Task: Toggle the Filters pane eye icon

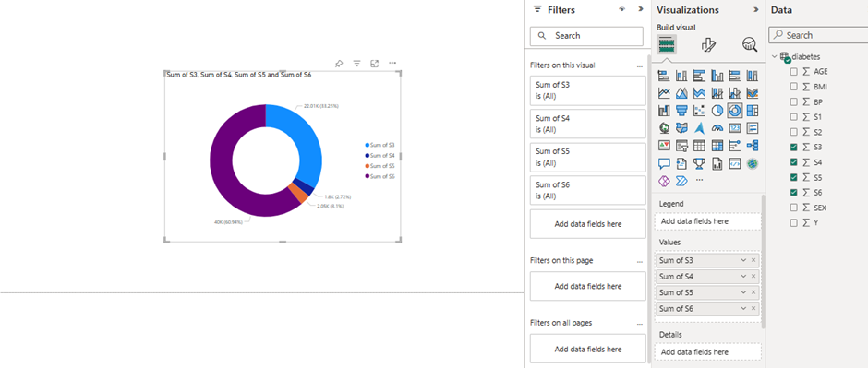Action: click(622, 9)
